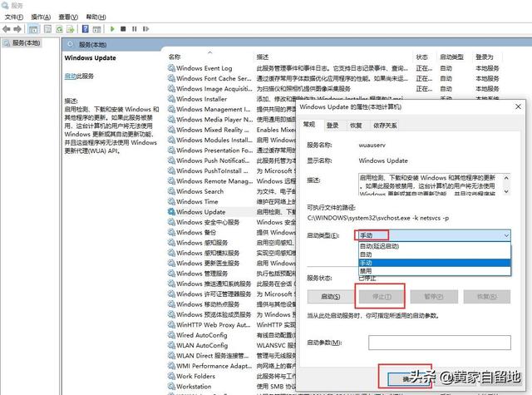Open the 查看(V) menu

click(68, 17)
